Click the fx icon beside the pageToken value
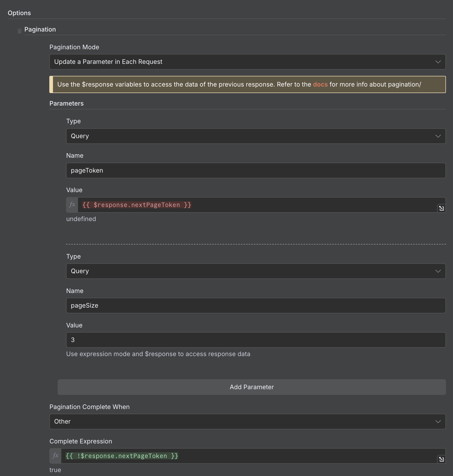This screenshot has height=476, width=453. (72, 205)
